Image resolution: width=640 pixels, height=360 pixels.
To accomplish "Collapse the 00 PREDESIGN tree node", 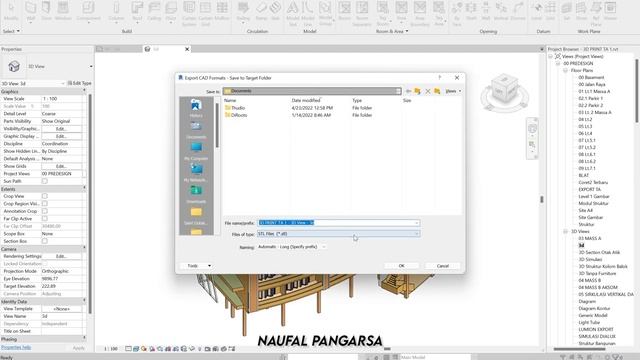I will tap(558, 64).
